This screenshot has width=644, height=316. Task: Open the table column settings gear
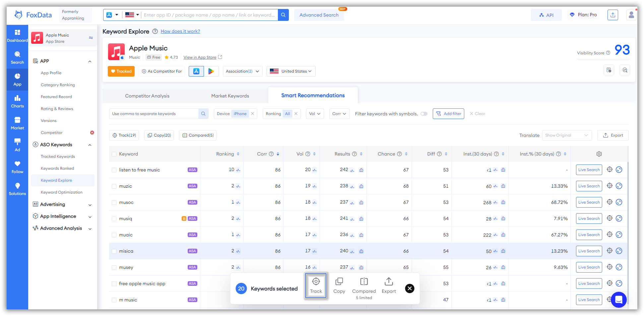(599, 154)
